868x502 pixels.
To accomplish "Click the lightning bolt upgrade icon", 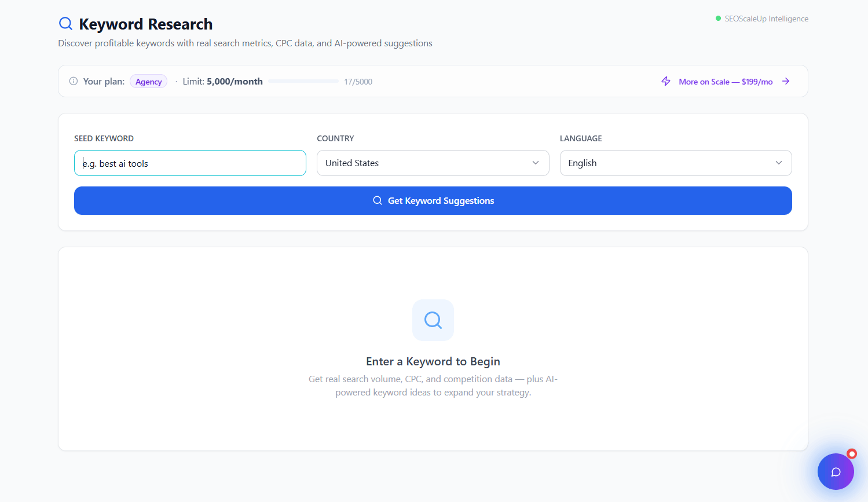I will point(665,81).
